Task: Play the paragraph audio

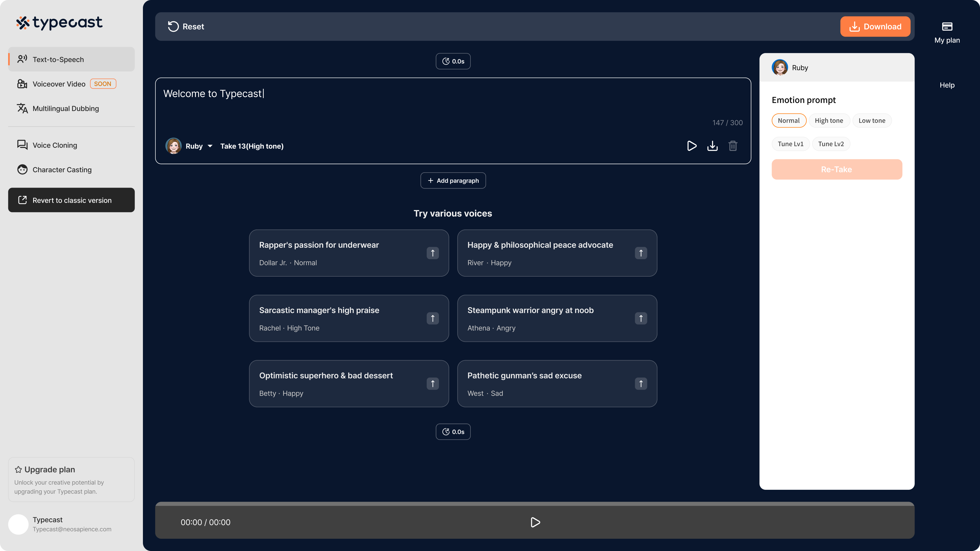Action: point(692,146)
